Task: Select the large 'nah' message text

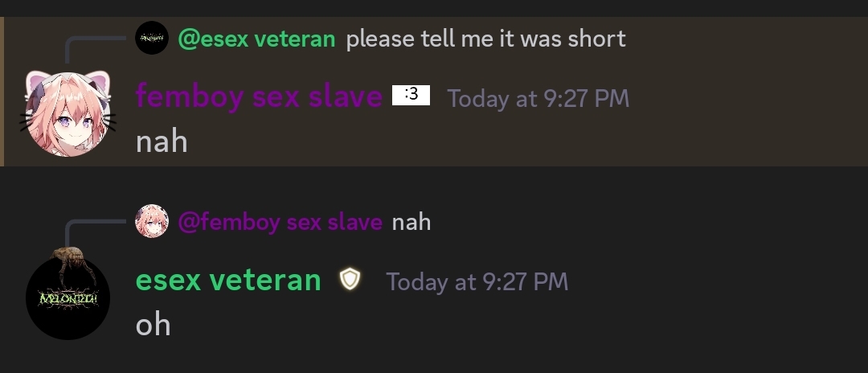Action: click(162, 141)
